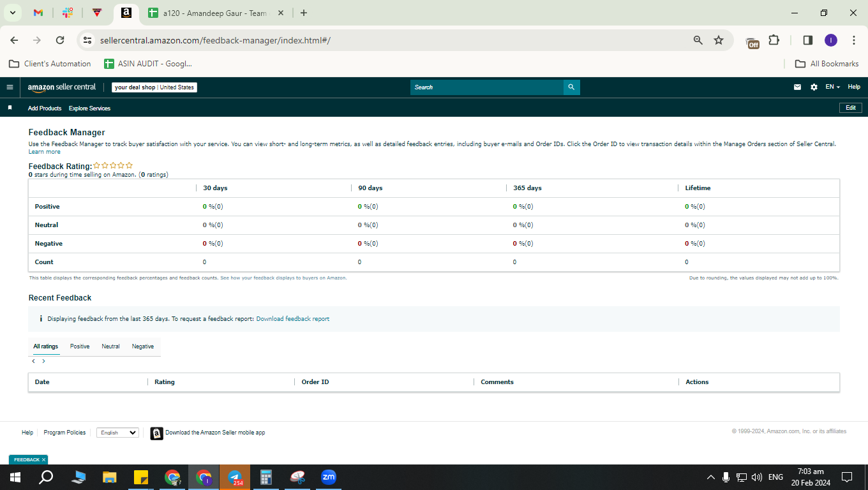The image size is (868, 490).
Task: Click the browser address bar URL
Action: 215,40
